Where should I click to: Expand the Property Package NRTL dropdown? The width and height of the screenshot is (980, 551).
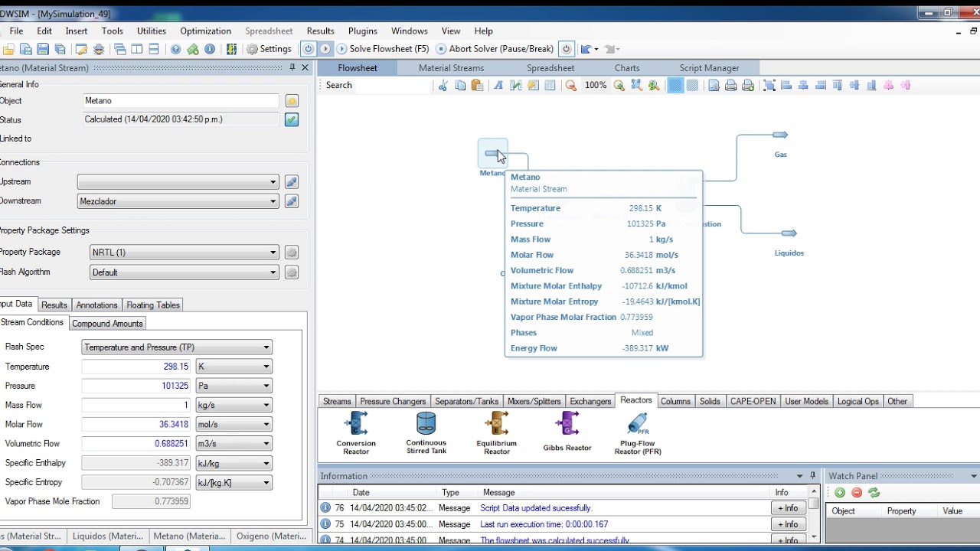point(184,253)
